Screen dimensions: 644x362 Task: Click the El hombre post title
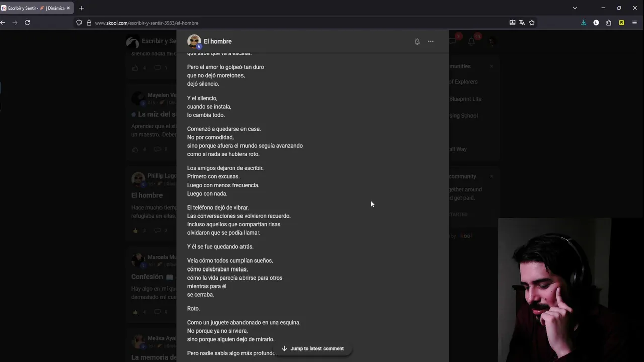coord(218,41)
